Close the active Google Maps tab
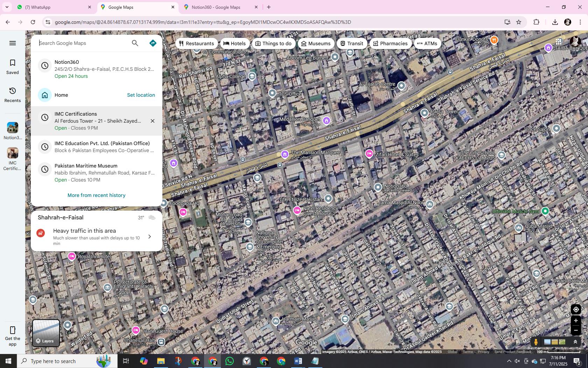Screen dimensions: 588x368 point(173,7)
